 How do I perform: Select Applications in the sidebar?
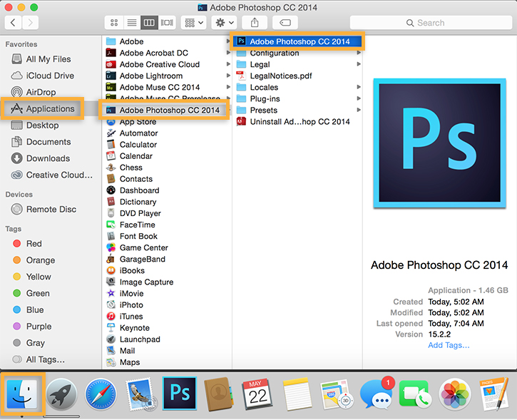[x=50, y=109]
